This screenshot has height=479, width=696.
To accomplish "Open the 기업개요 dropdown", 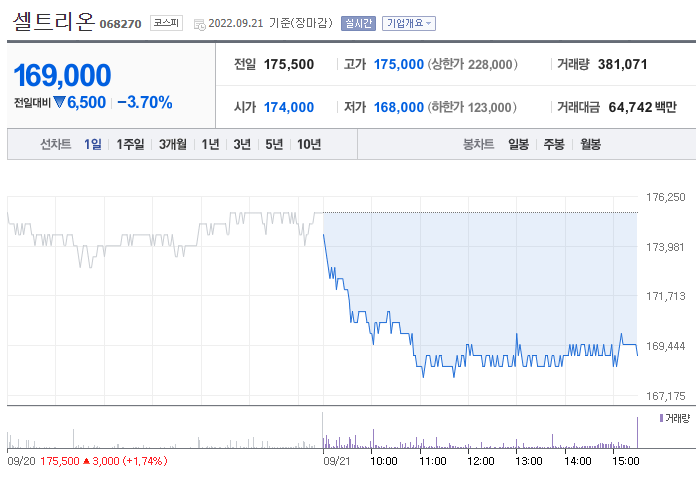I will 409,24.
